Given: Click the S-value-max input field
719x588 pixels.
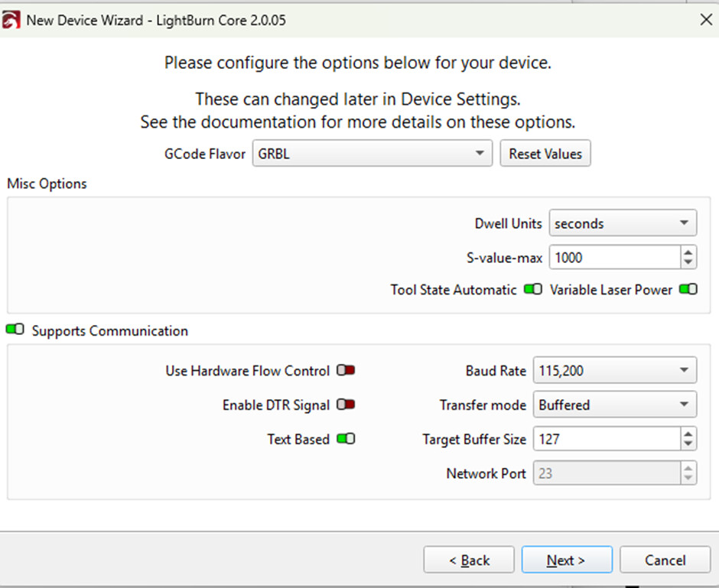Looking at the screenshot, I should [x=613, y=258].
